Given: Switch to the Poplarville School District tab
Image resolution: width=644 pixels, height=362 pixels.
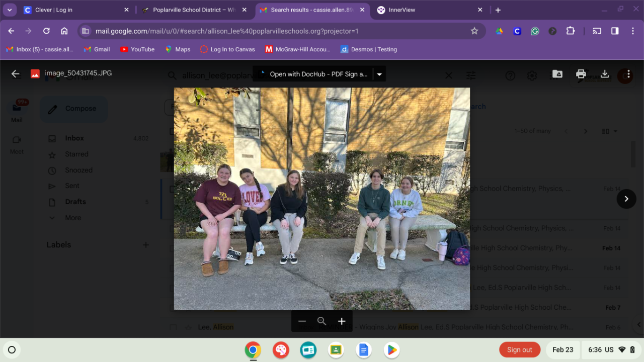Looking at the screenshot, I should (195, 10).
